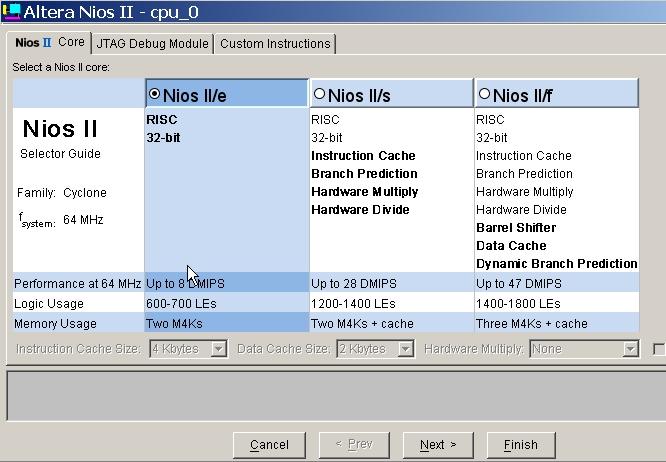The width and height of the screenshot is (666, 462).
Task: Click 'Dynamic Branch Prediction' feature text
Action: 557,264
